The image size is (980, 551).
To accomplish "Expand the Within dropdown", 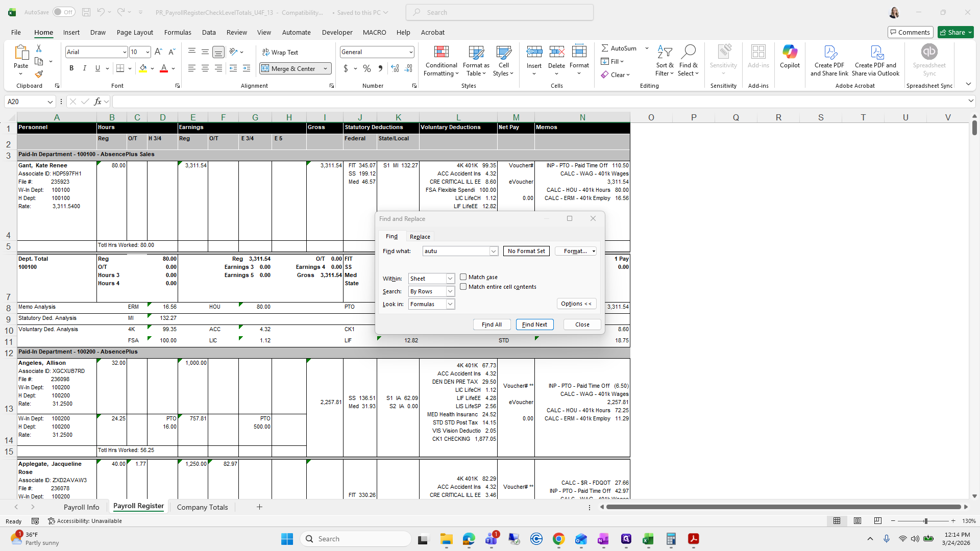I will [x=450, y=279].
